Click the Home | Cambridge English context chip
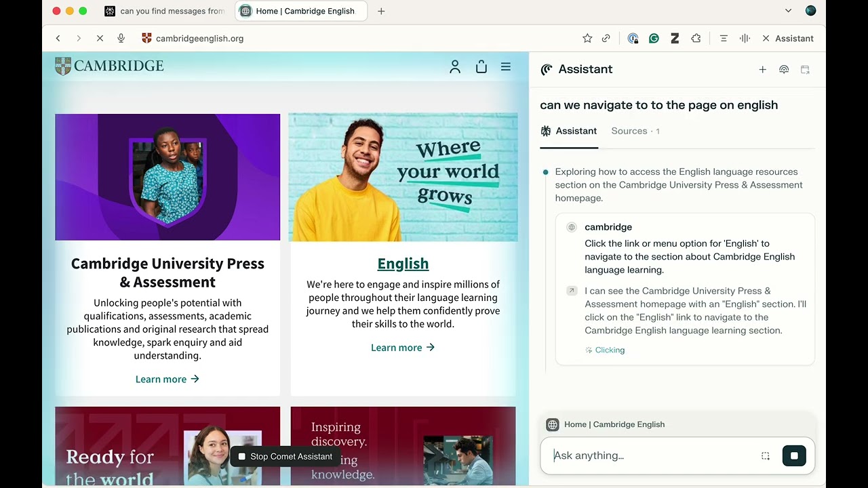Viewport: 868px width, 488px height. [606, 424]
